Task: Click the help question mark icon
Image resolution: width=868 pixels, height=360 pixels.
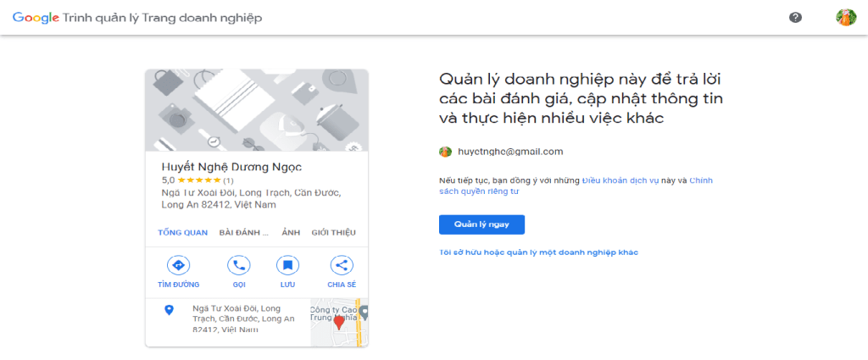Action: (795, 17)
